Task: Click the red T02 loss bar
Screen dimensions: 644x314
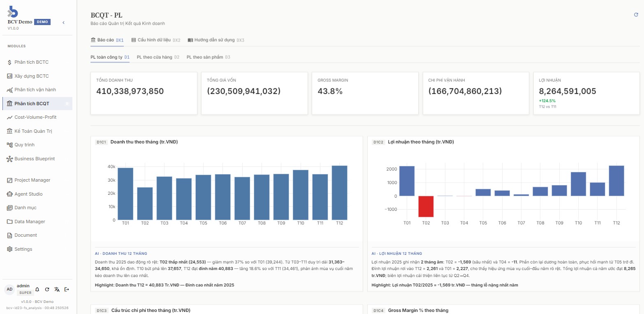Action: tap(426, 206)
